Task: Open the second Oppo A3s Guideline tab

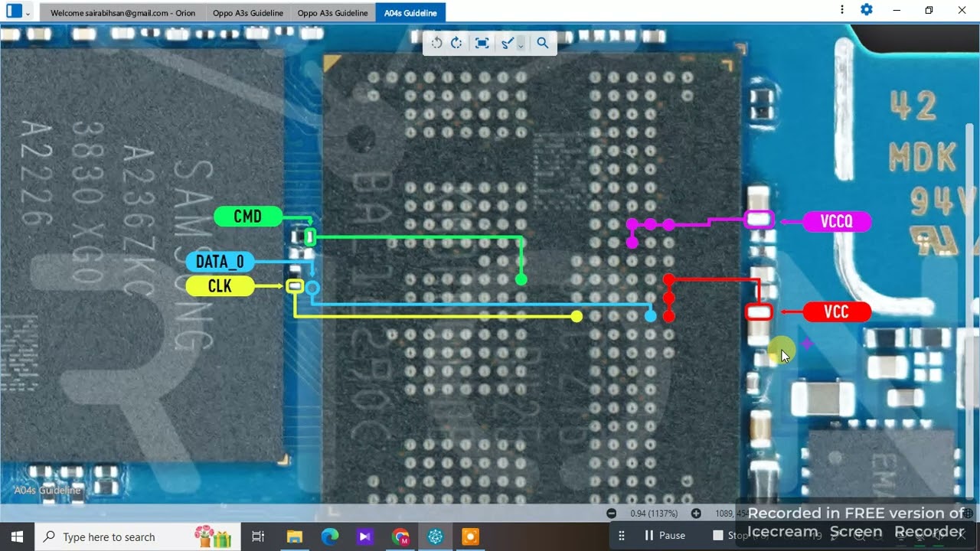Action: click(x=332, y=13)
